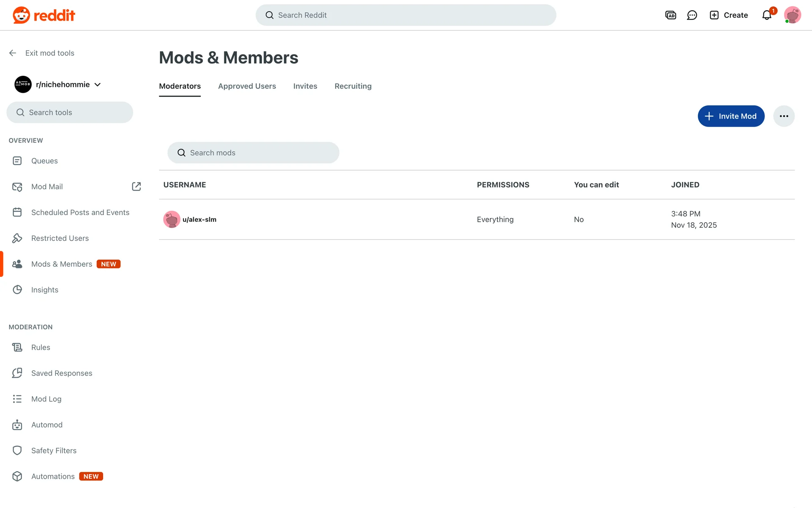The width and height of the screenshot is (812, 508).
Task: Open the three-dot more options menu
Action: pos(784,116)
